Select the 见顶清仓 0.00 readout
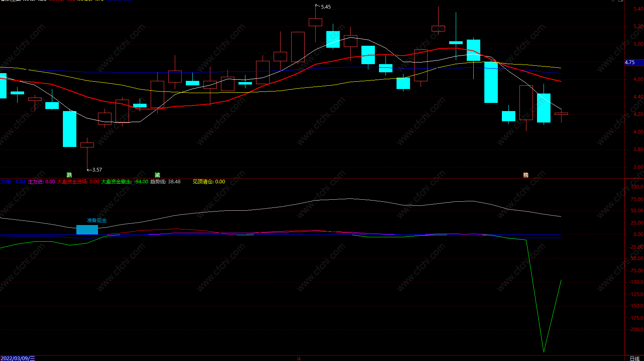Viewport: 644px width, 361px height. (x=209, y=182)
